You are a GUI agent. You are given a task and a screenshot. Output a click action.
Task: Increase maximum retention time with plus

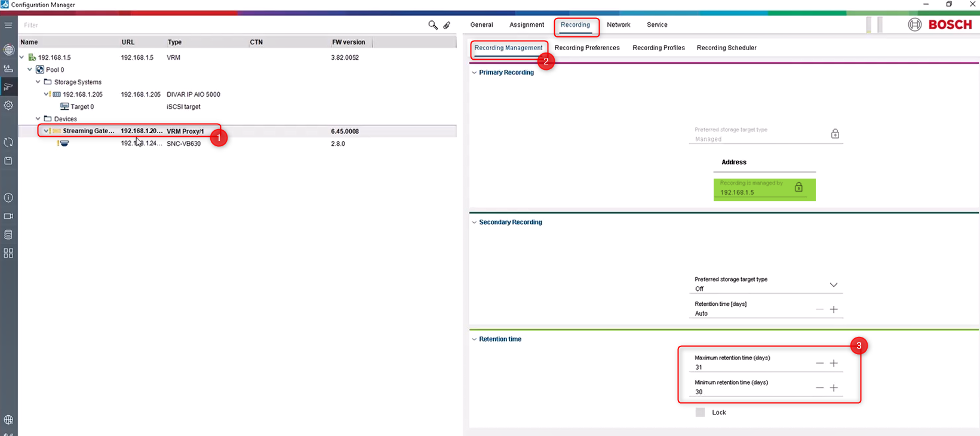point(834,363)
